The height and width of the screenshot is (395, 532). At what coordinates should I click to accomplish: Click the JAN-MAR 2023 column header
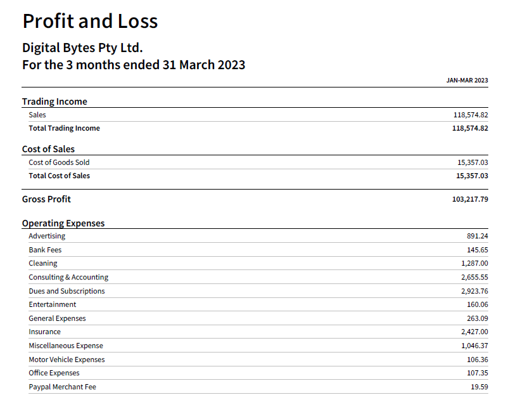(467, 80)
